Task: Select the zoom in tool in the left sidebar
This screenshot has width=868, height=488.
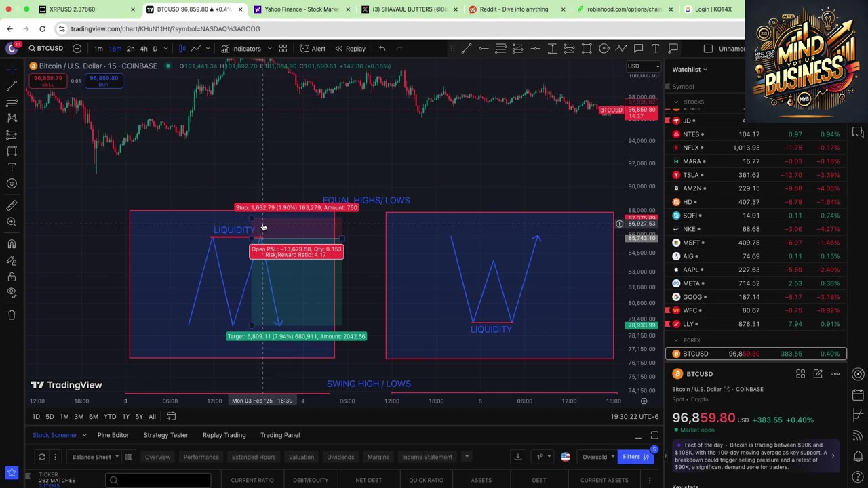Action: pyautogui.click(x=12, y=222)
